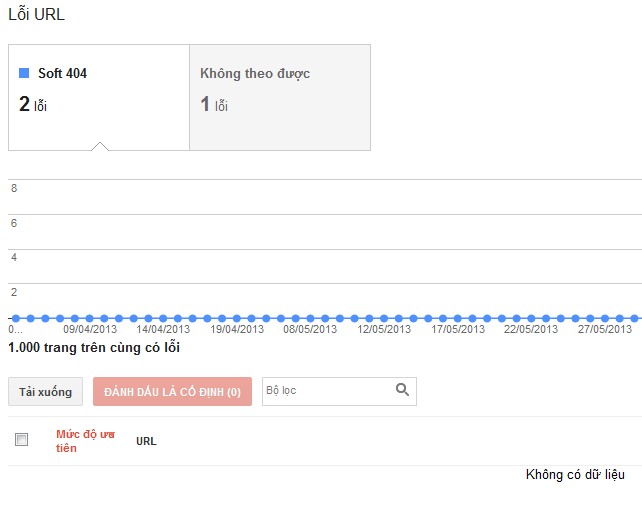Select the Soft 404 errors tab
The image size is (642, 532).
99,97
